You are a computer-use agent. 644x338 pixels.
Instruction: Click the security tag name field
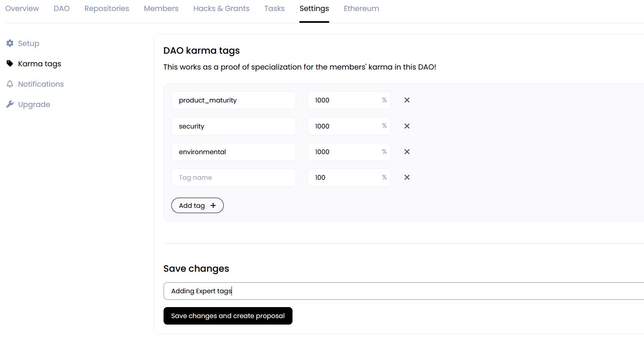(x=234, y=126)
